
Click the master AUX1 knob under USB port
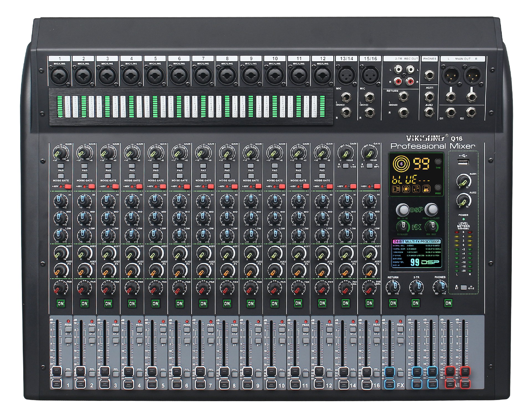(464, 181)
